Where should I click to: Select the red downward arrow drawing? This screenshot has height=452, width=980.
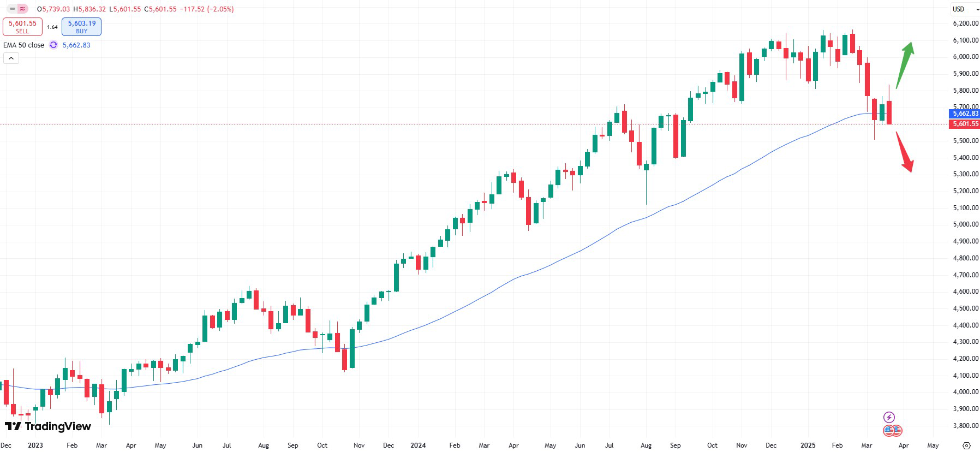pyautogui.click(x=904, y=152)
